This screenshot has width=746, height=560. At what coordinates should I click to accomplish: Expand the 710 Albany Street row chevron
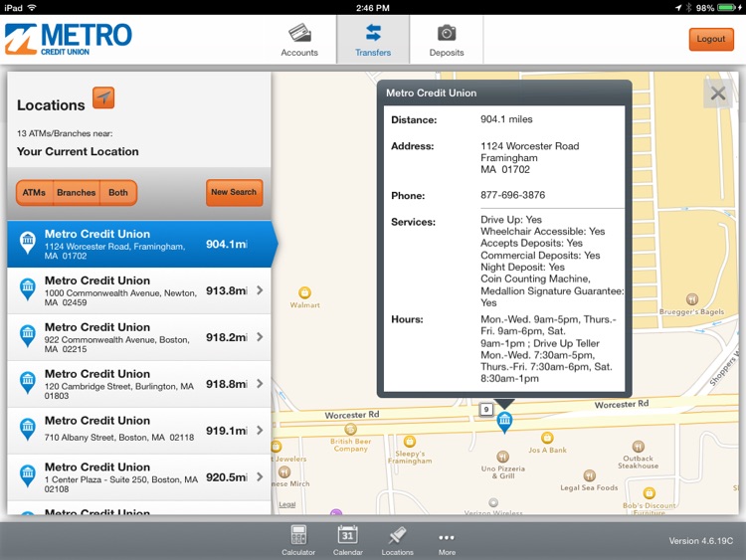coord(260,430)
